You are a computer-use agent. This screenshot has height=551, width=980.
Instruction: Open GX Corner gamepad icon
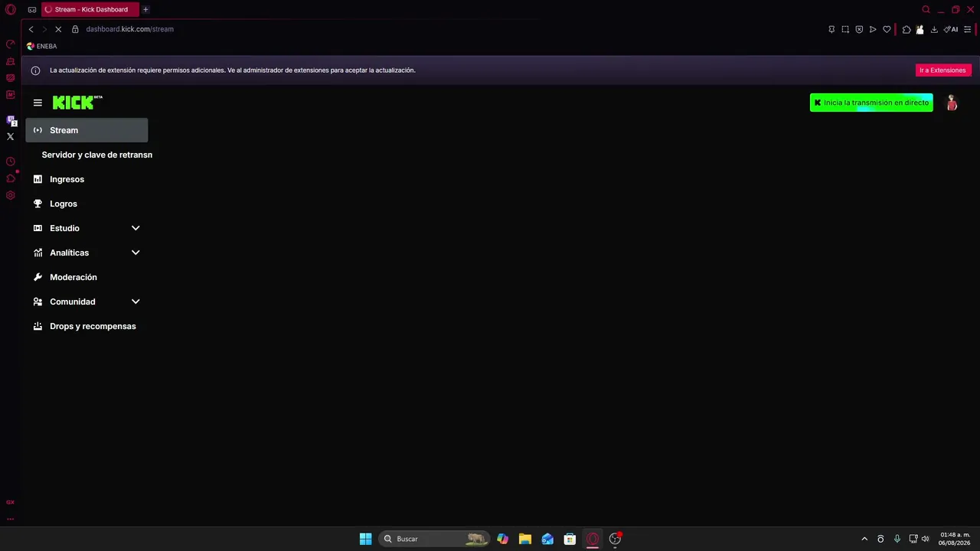(x=32, y=10)
